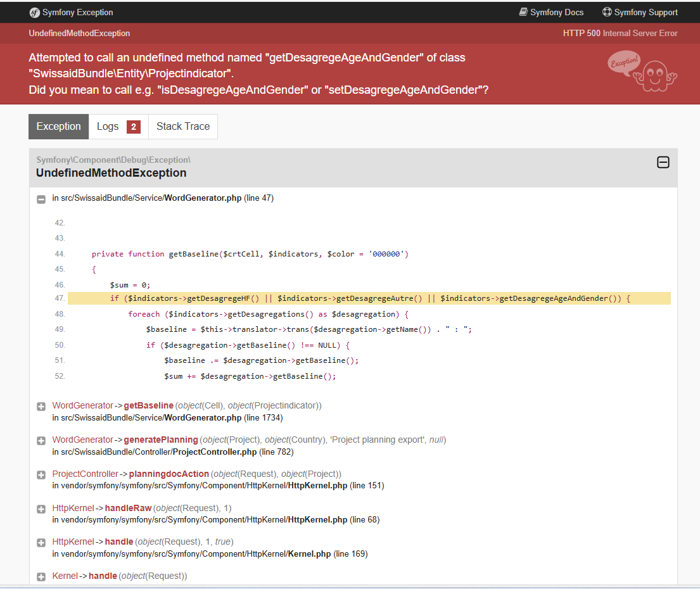Click line number 47 in the code listing
The width and height of the screenshot is (700, 589).
(x=60, y=298)
